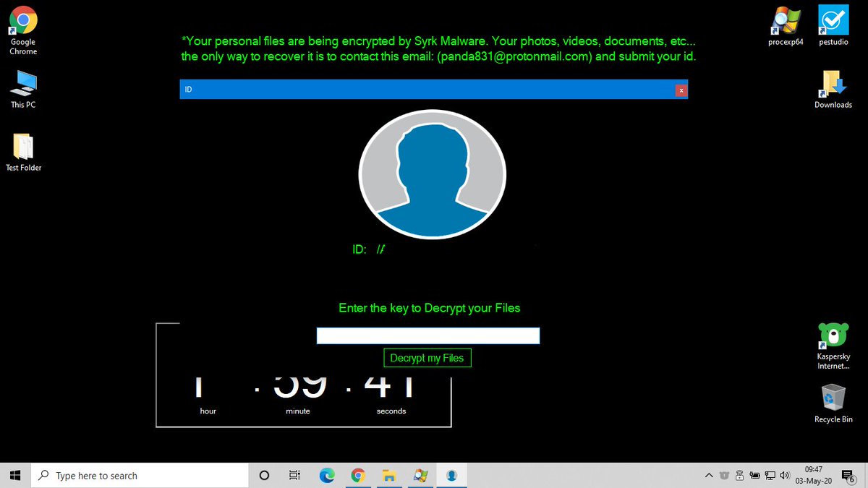
Task: Show hidden system tray icons
Action: pos(709,475)
